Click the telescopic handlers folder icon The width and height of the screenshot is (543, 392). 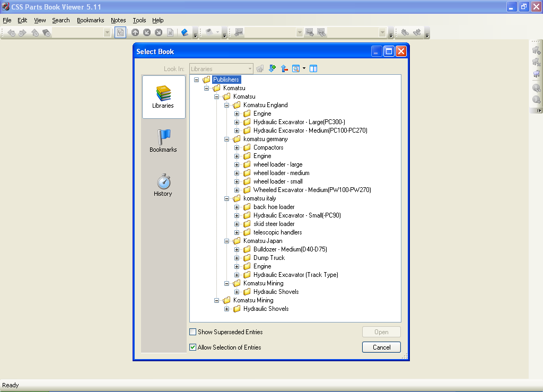tap(247, 232)
